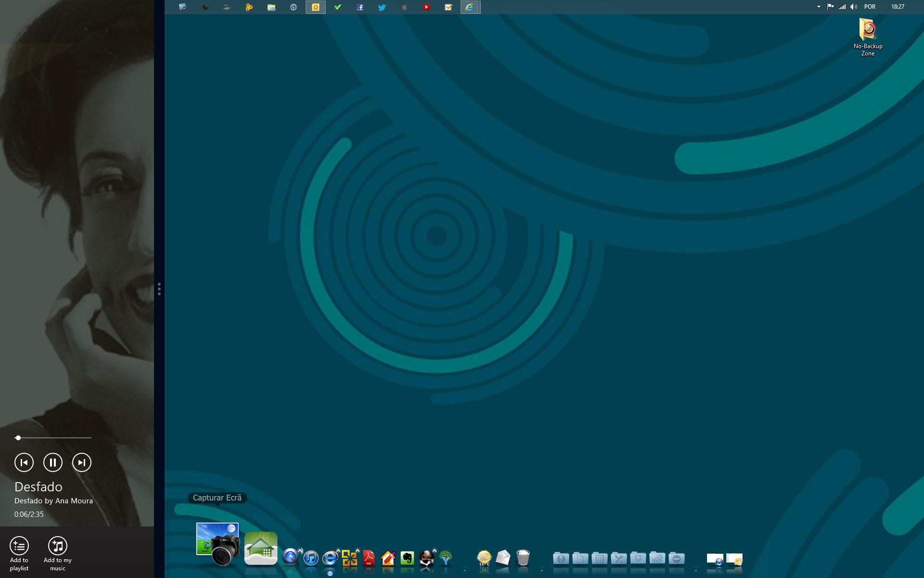The height and width of the screenshot is (578, 924).
Task: Open the red PDF Acrobat dock icon
Action: coord(369,558)
